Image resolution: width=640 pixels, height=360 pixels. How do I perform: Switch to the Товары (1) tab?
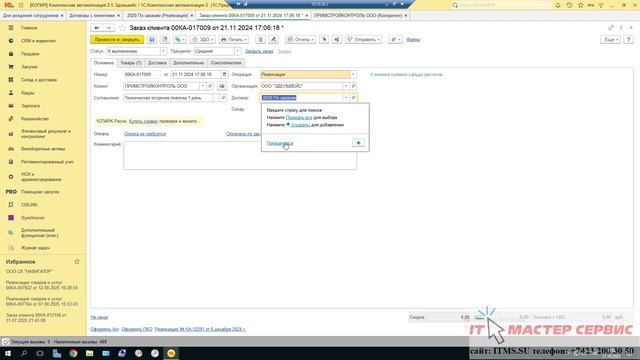(131, 63)
